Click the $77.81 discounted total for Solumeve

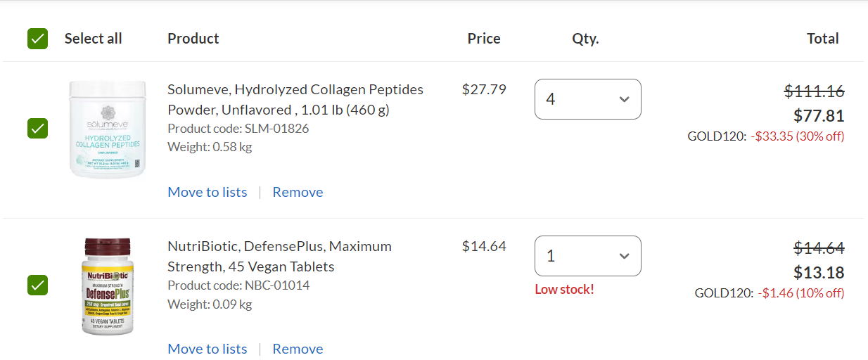pos(819,116)
